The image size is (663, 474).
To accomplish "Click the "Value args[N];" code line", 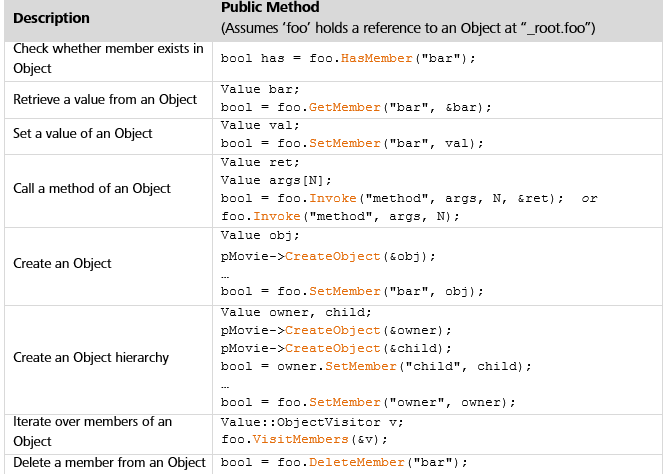I will pyautogui.click(x=262, y=180).
